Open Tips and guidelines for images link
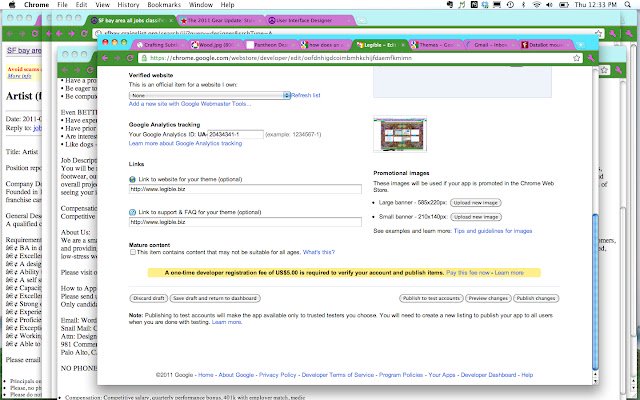Screen dimensions: 640x400 (x=493, y=231)
